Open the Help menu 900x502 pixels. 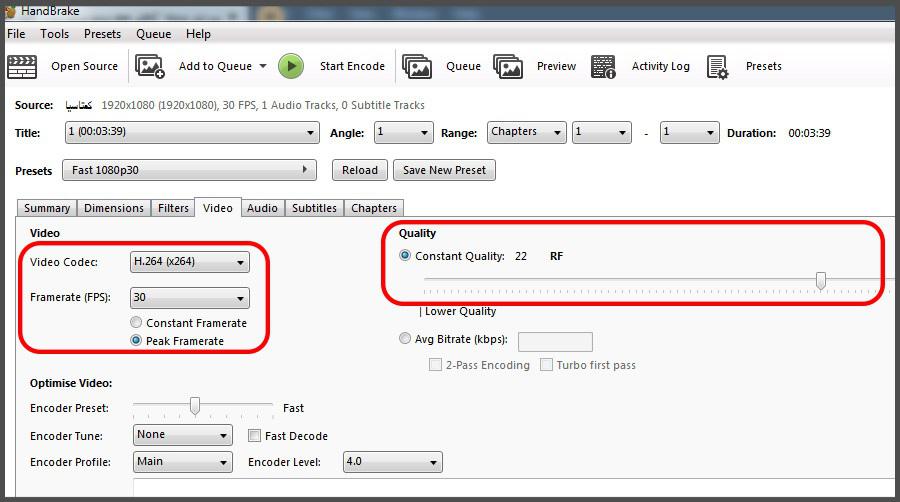tap(198, 34)
